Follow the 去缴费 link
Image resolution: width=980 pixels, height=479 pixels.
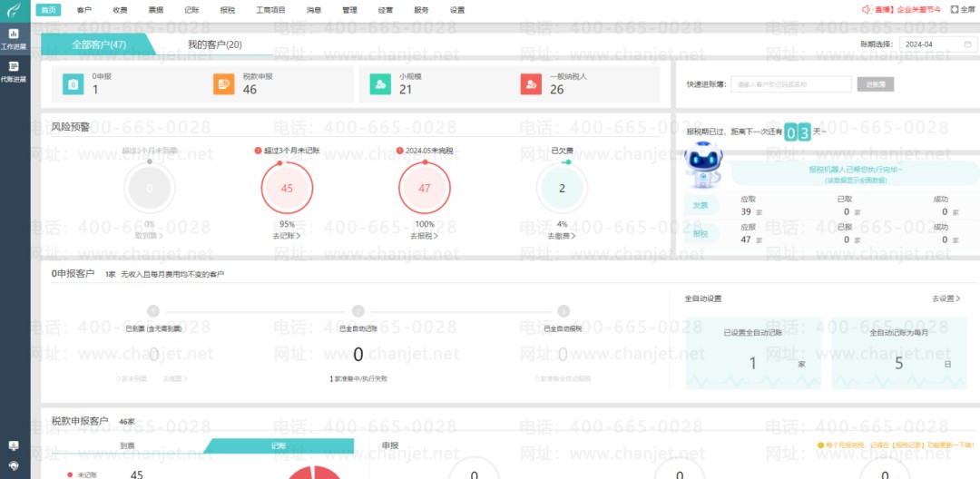click(562, 236)
